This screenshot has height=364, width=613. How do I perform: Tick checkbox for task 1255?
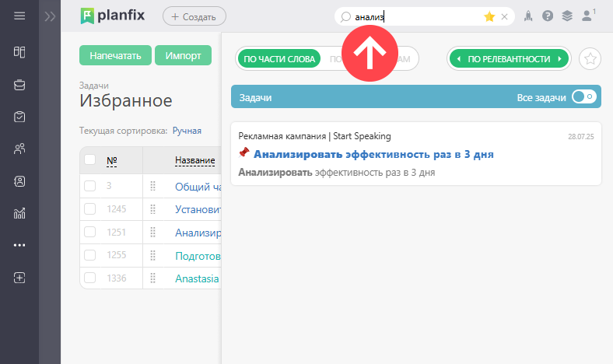coord(90,255)
